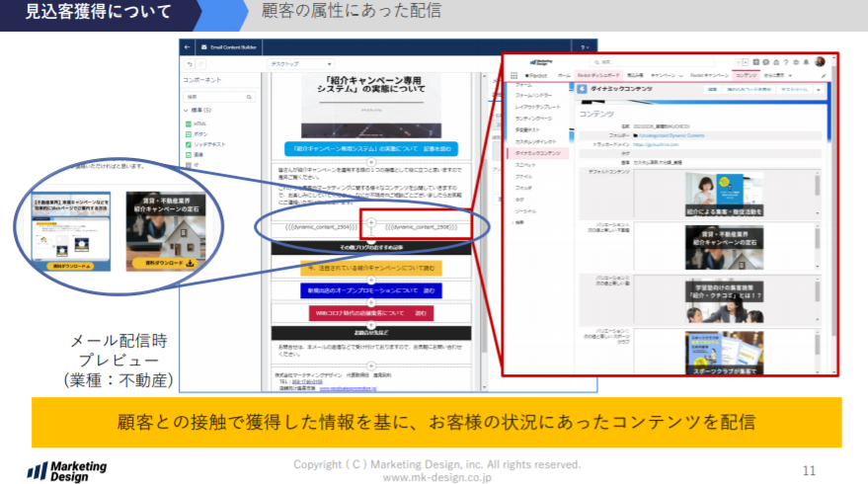The image size is (868, 484).
Task: Click the component search field
Action: 221,97
